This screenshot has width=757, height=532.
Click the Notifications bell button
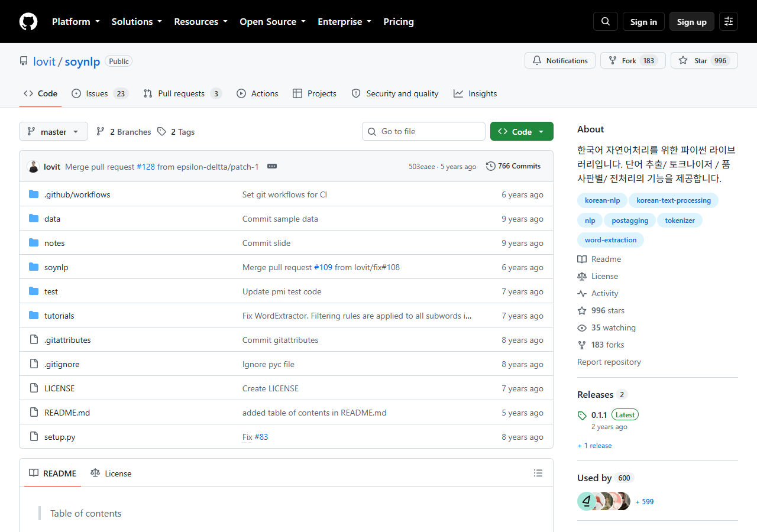tap(560, 60)
